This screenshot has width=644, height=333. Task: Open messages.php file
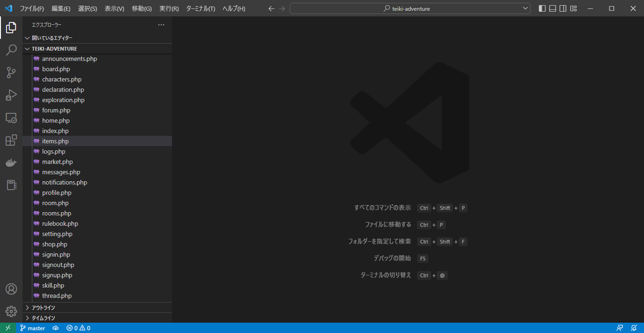tap(97, 172)
